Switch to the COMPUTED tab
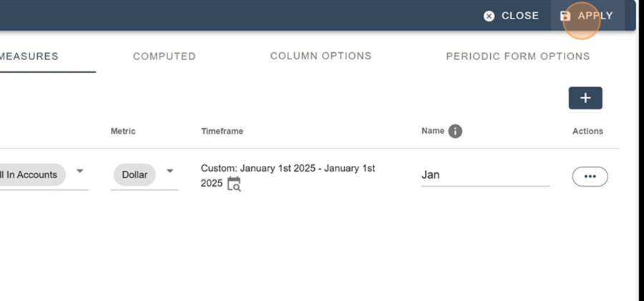The height and width of the screenshot is (301, 644). (x=165, y=56)
